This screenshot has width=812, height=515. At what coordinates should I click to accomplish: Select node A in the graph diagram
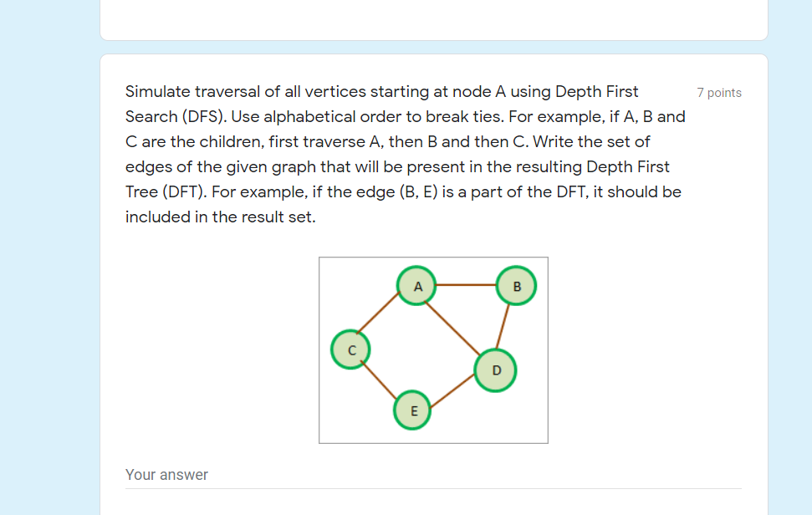416,286
